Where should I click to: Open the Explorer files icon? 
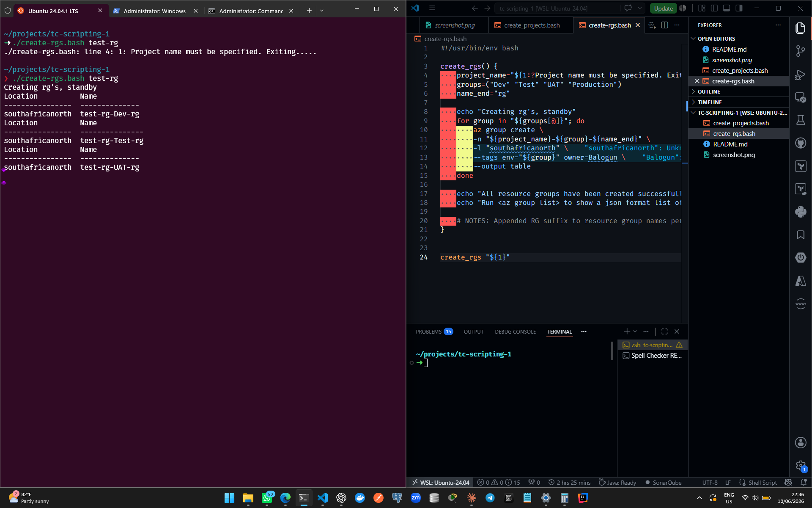coord(800,28)
